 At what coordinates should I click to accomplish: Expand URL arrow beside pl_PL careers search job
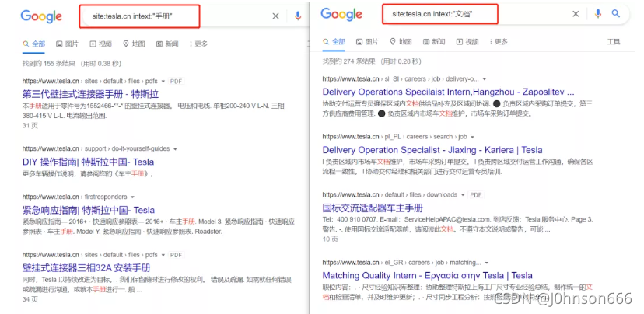coord(472,137)
